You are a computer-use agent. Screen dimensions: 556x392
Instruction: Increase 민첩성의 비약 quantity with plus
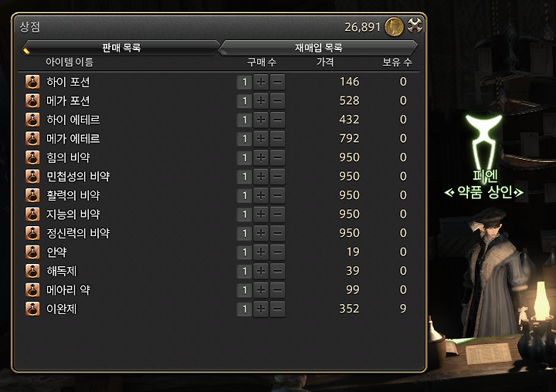point(261,177)
